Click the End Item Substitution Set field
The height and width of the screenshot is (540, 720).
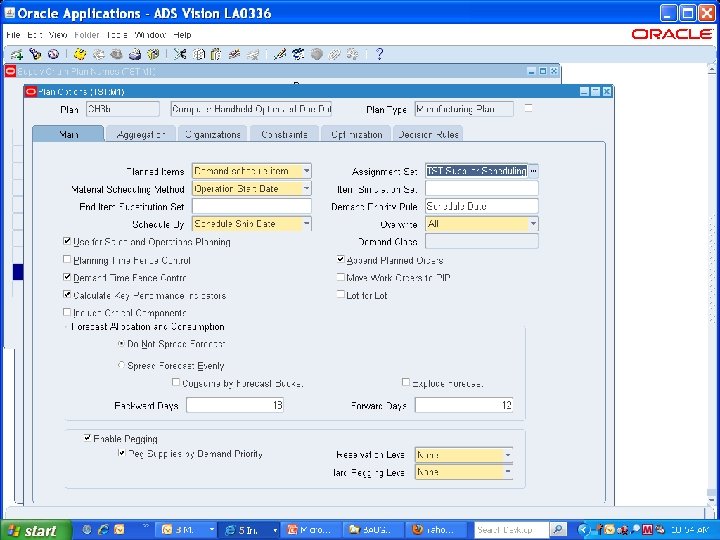click(x=252, y=206)
